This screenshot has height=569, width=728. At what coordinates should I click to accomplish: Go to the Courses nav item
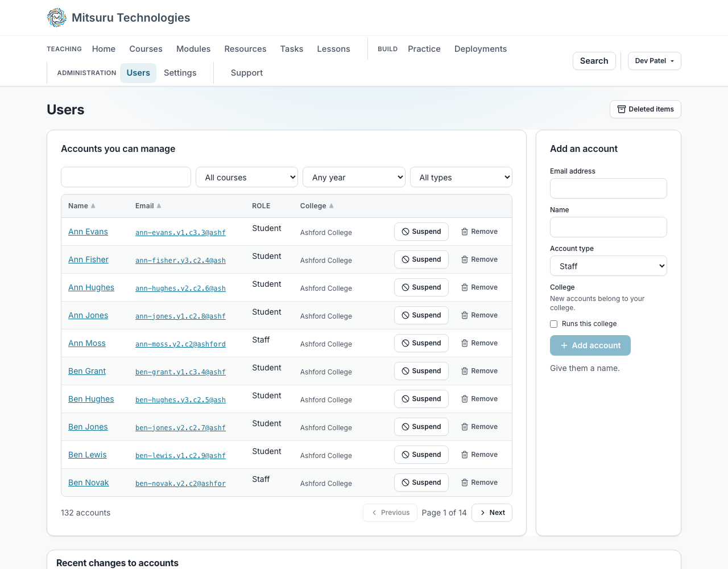click(146, 49)
